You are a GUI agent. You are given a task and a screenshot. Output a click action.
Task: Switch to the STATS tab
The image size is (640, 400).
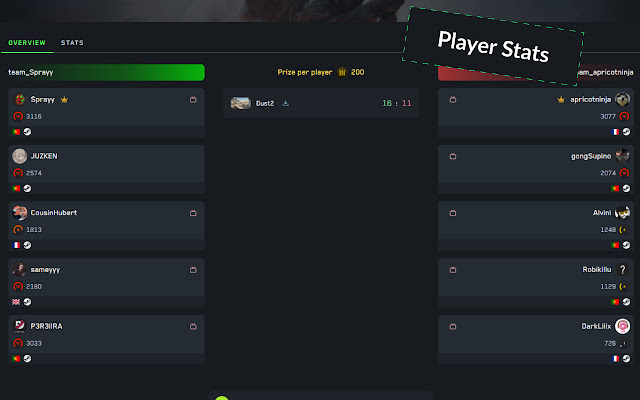72,42
